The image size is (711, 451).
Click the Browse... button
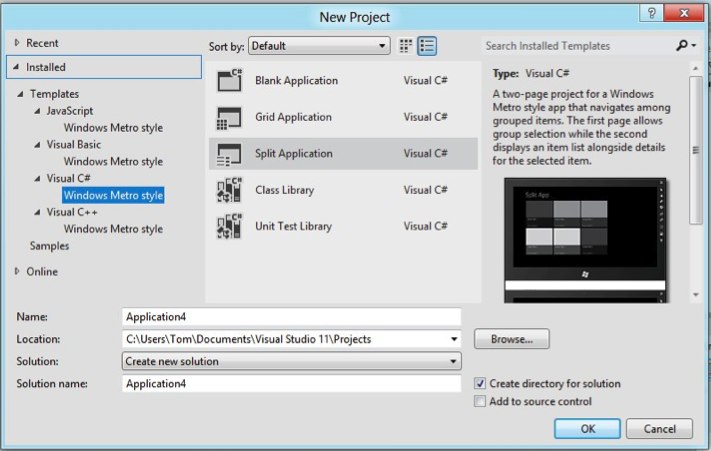click(x=512, y=339)
